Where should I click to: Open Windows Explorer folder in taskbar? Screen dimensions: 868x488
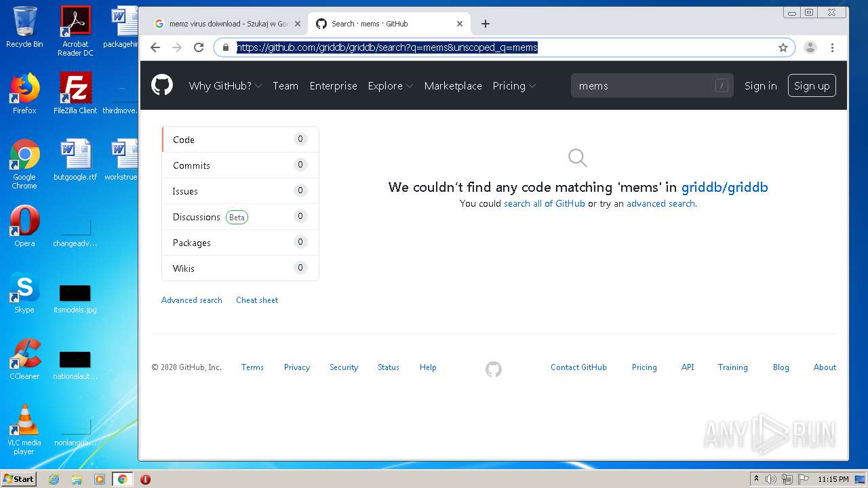point(77,479)
